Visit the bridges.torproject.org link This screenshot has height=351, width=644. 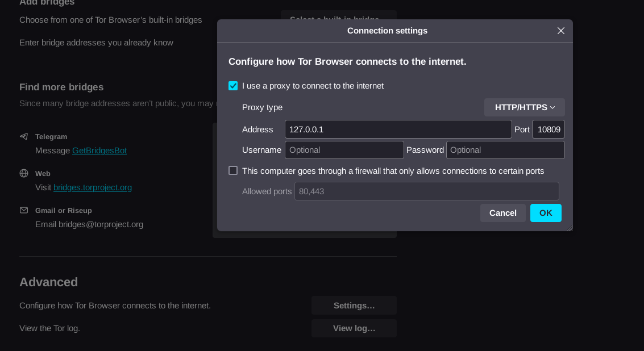(x=93, y=187)
